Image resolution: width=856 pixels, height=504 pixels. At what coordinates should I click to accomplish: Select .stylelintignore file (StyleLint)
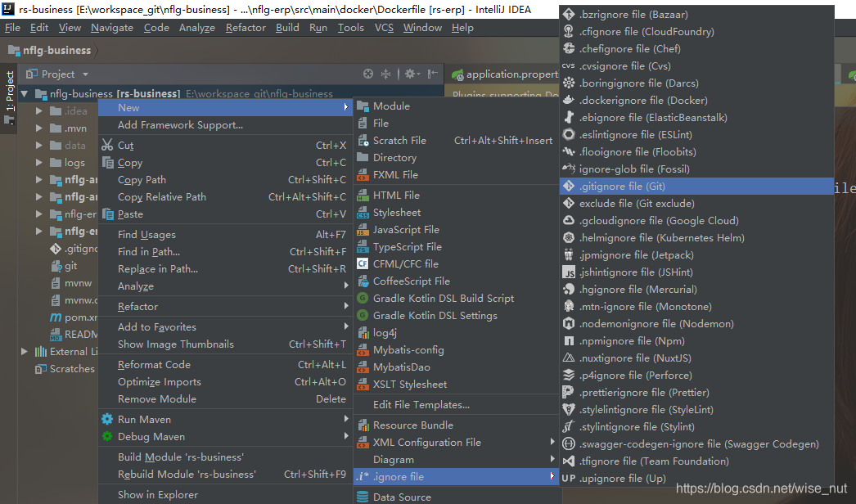696,410
